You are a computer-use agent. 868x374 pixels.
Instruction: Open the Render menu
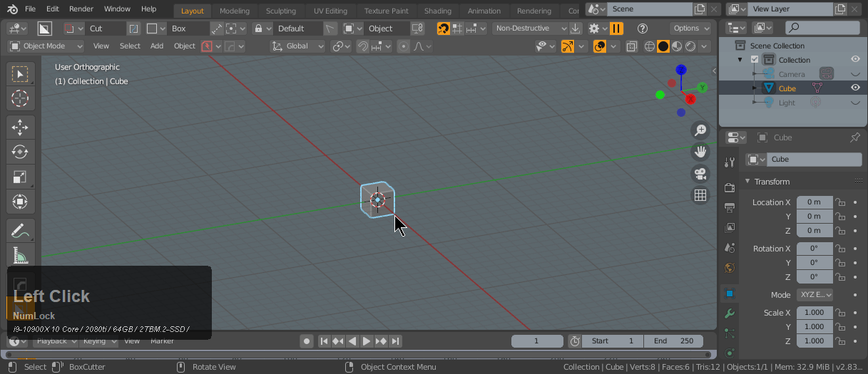[x=81, y=9]
